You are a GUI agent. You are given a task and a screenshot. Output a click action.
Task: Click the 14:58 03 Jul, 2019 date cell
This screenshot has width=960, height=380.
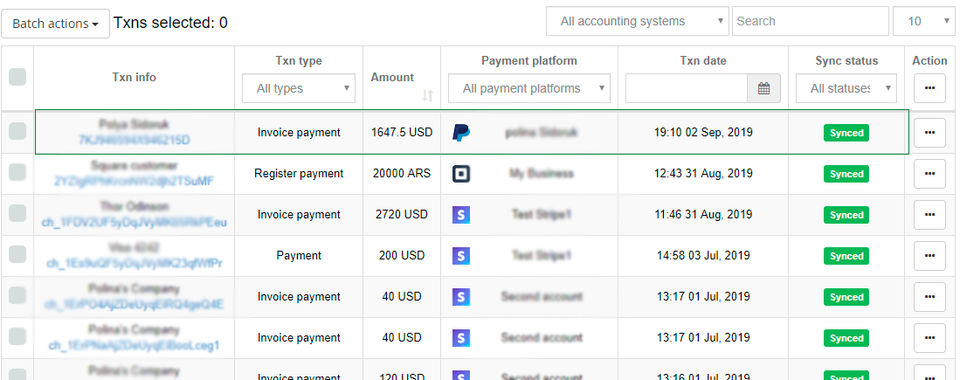[x=703, y=256]
